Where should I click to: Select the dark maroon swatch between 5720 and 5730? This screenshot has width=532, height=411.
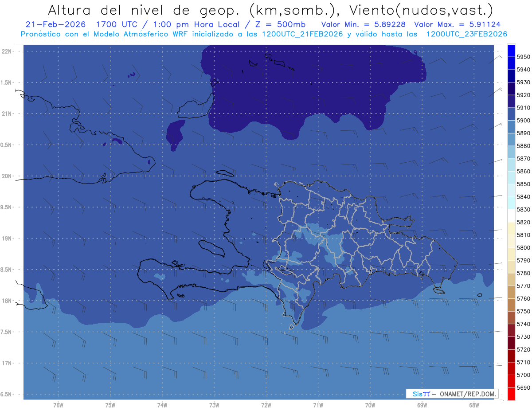[x=511, y=343]
